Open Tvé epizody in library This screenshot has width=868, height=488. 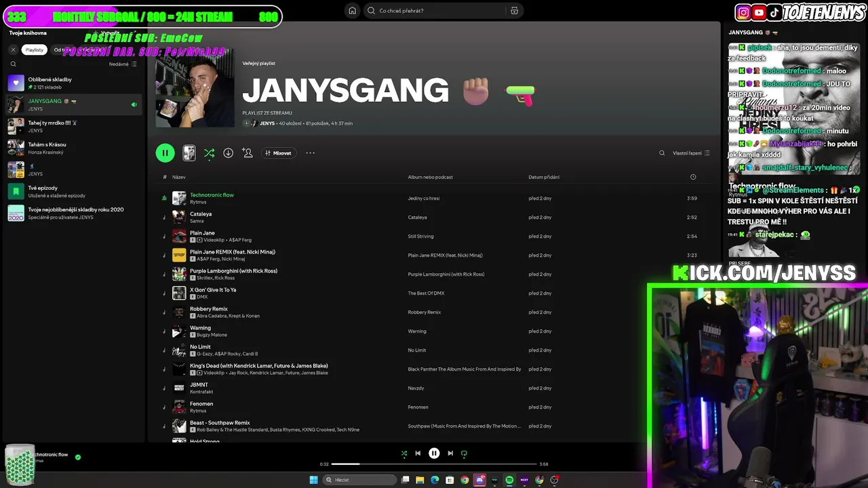[x=74, y=191]
